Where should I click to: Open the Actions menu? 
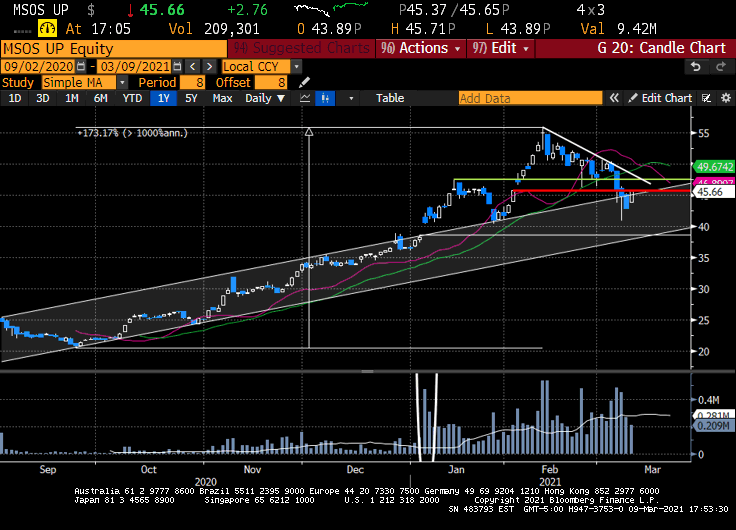click(x=421, y=48)
